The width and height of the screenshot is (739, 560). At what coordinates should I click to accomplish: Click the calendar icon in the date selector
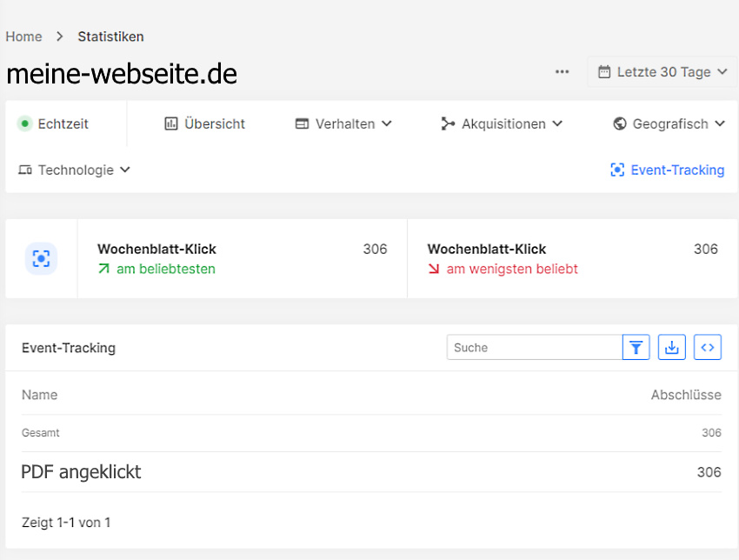point(603,71)
